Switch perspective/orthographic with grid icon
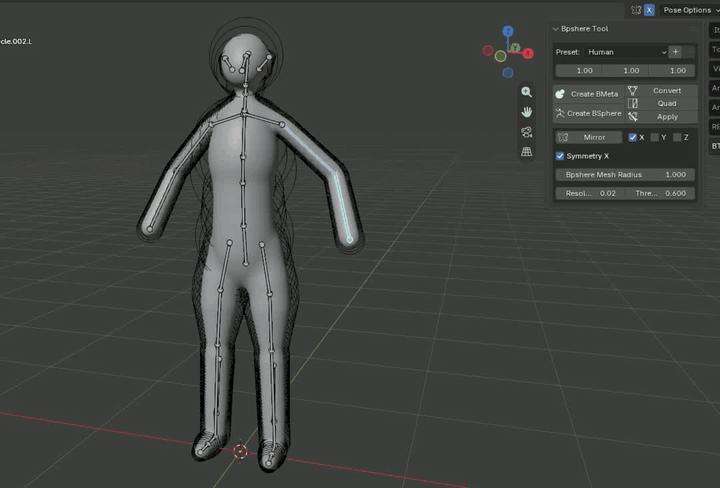The height and width of the screenshot is (488, 720). [526, 151]
